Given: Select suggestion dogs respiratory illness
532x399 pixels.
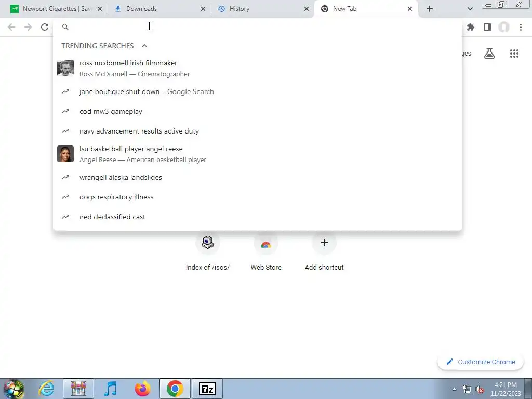Looking at the screenshot, I should pos(258,197).
